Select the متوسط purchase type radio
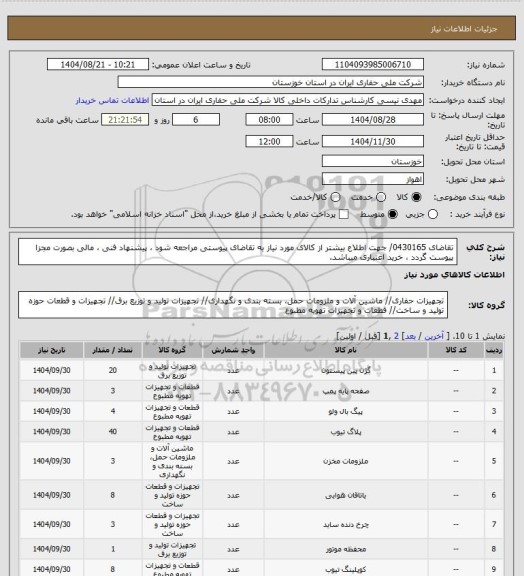This screenshot has width=524, height=576. 392,214
